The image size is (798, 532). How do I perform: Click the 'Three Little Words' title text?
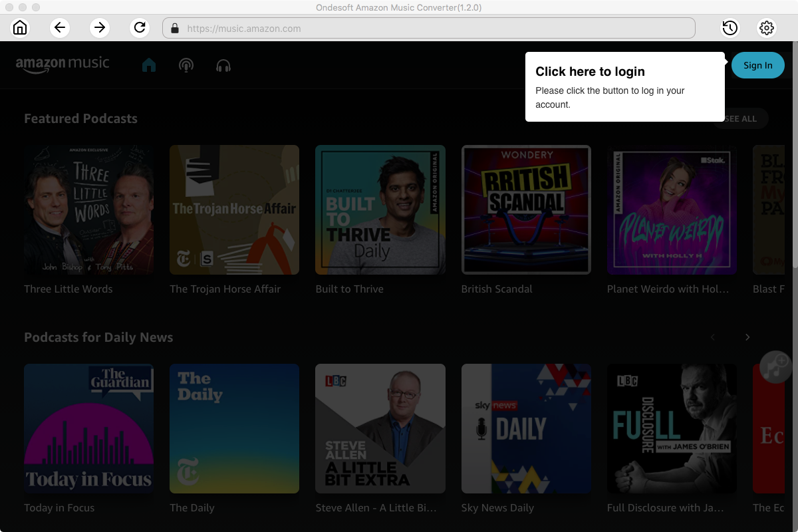(68, 289)
